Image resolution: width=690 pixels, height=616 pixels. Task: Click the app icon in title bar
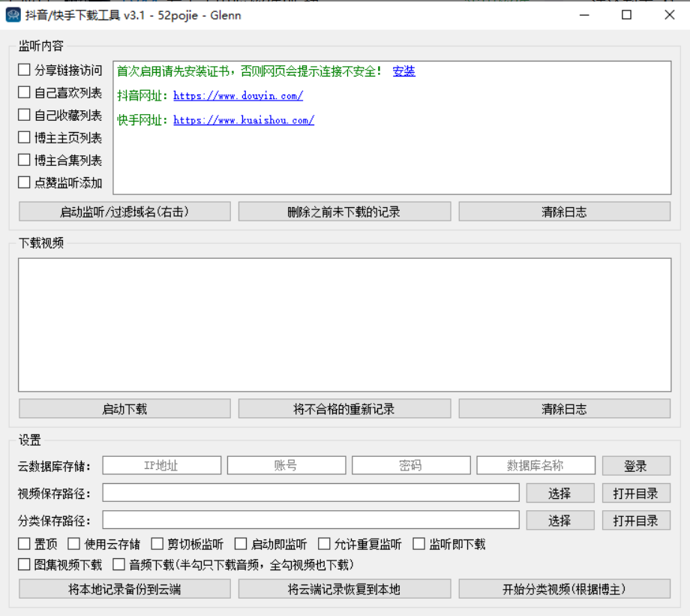[13, 15]
